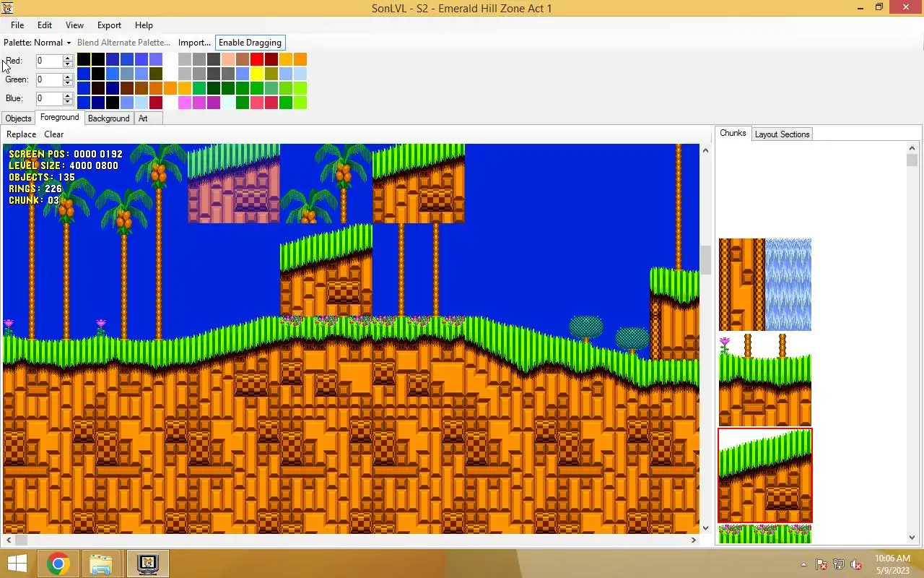This screenshot has width=924, height=578.
Task: Toggle the Enable Dragging button
Action: 250,43
